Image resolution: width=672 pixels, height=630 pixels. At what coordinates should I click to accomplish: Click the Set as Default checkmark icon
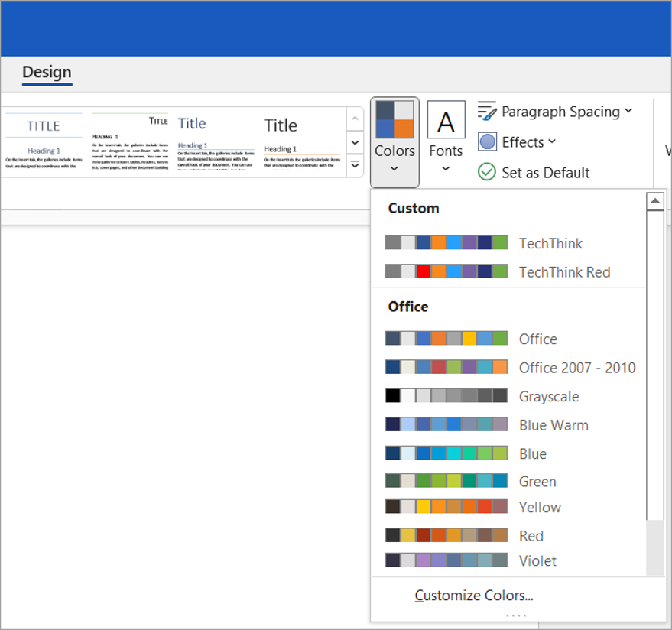tap(487, 173)
